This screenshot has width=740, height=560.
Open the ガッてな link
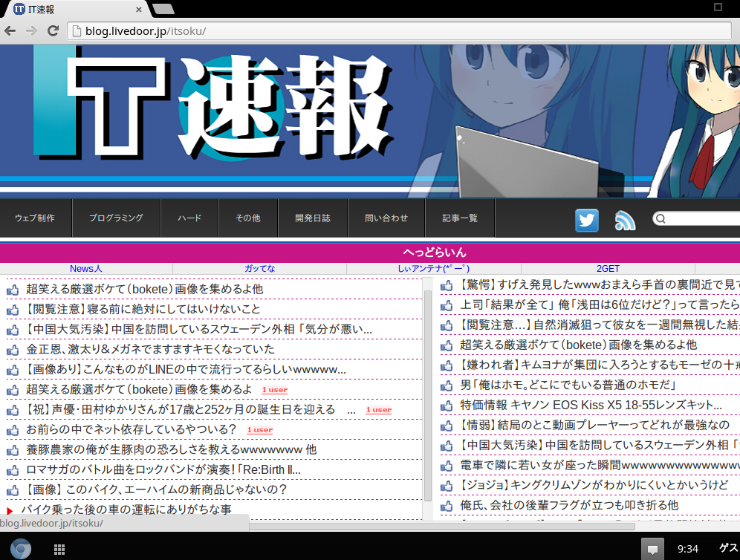point(259,268)
